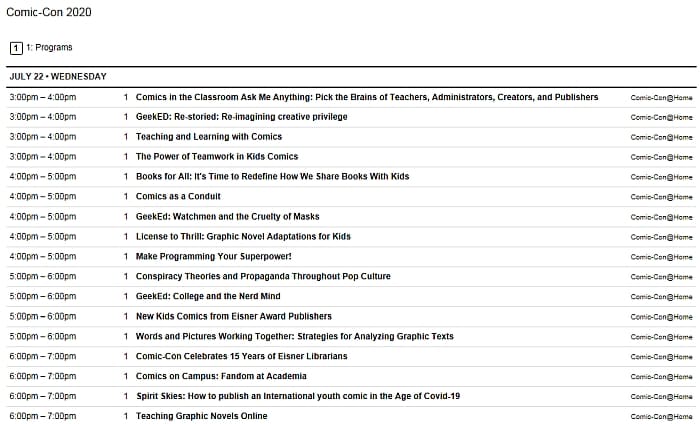View Comics on Campus: Fandom at Academia
Screen dimensions: 700x424
(221, 376)
